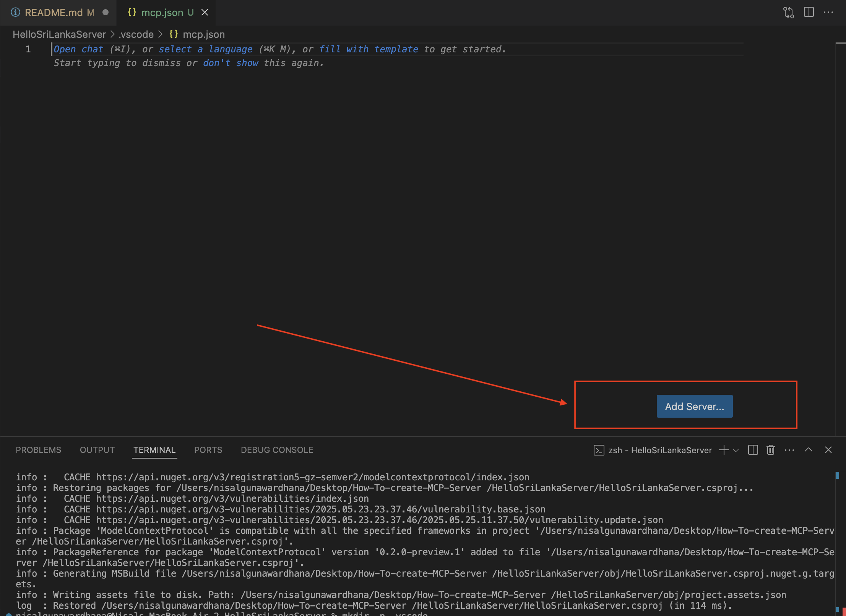Image resolution: width=846 pixels, height=616 pixels.
Task: Click the zsh - HelloSriLankaServer terminal label
Action: [659, 450]
